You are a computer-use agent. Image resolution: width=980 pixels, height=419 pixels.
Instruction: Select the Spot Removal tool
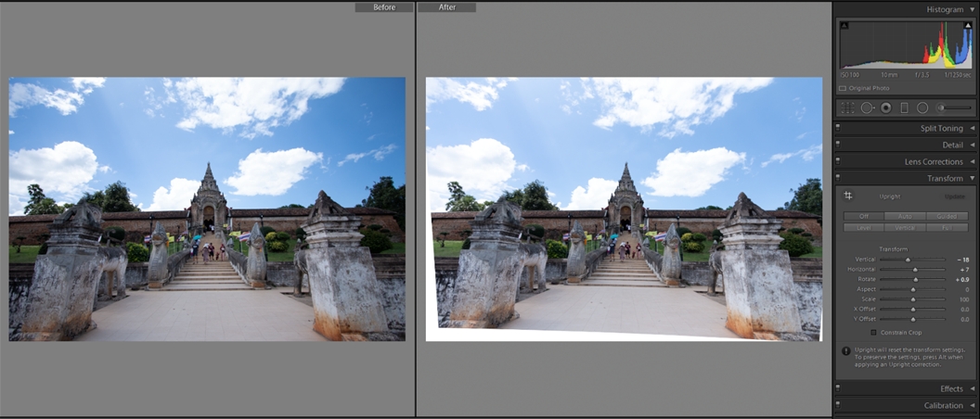(x=867, y=108)
